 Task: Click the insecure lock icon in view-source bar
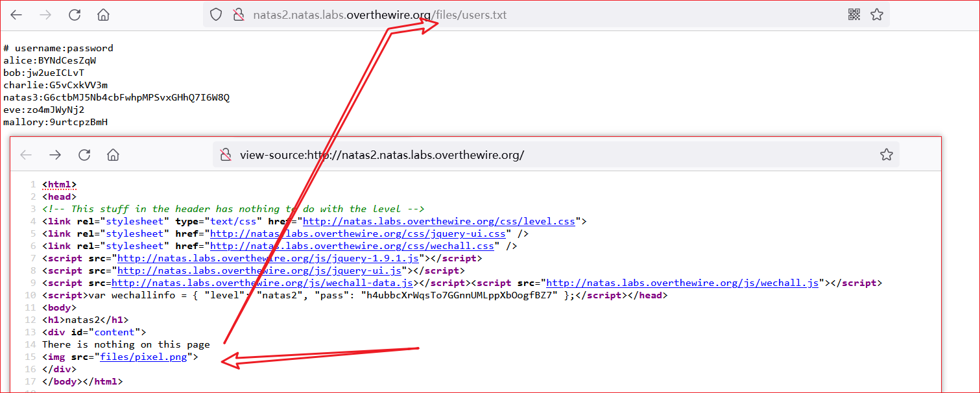point(226,155)
